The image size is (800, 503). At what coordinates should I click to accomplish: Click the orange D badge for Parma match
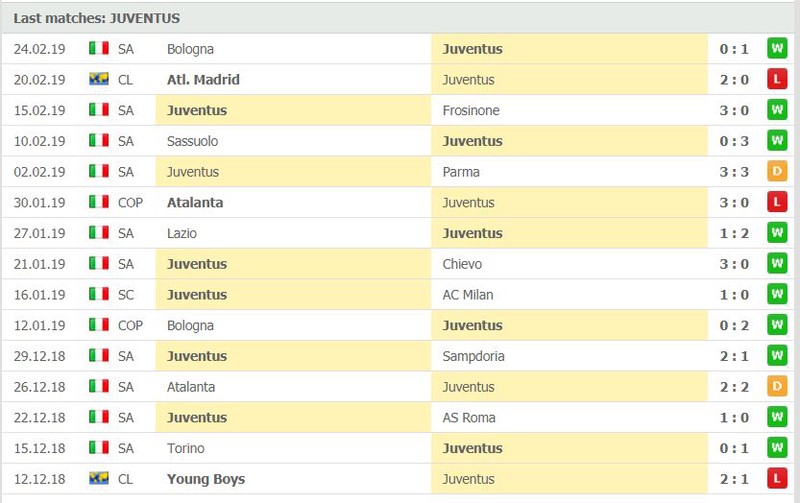pos(777,171)
